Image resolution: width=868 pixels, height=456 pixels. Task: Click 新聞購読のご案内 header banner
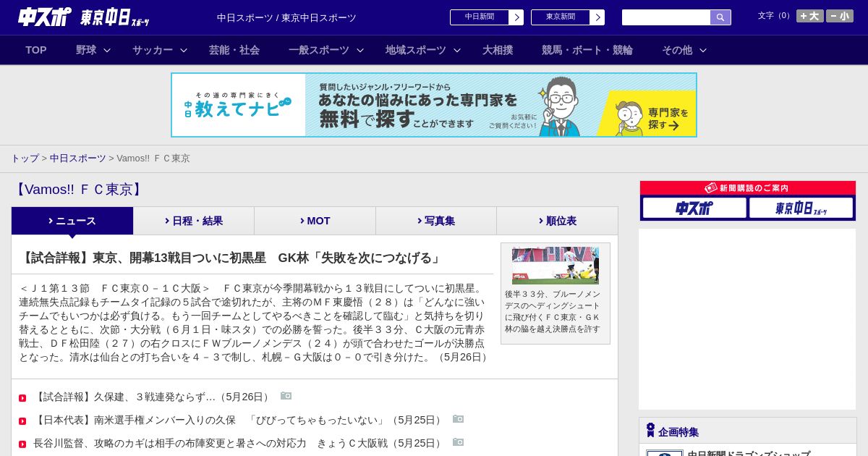(747, 188)
